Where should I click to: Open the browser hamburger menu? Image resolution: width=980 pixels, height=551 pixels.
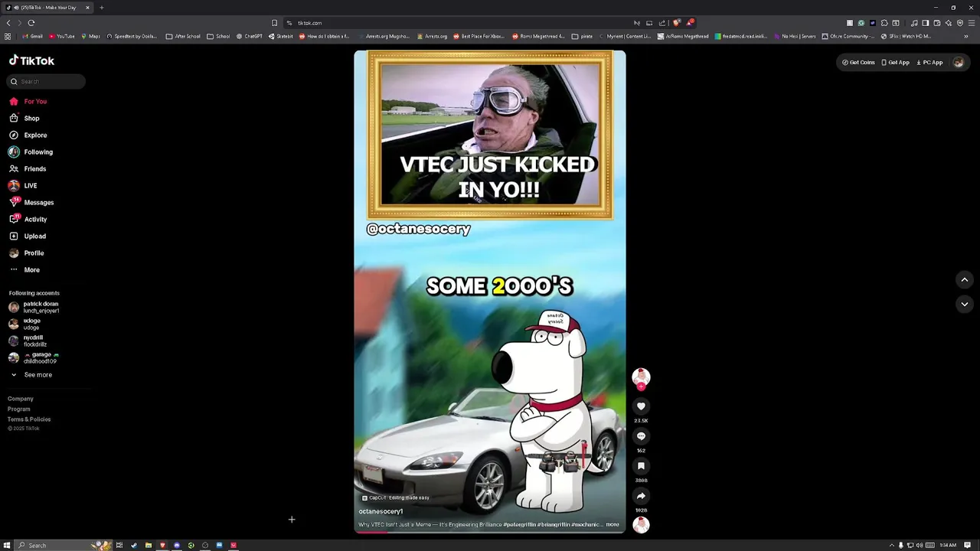point(972,23)
